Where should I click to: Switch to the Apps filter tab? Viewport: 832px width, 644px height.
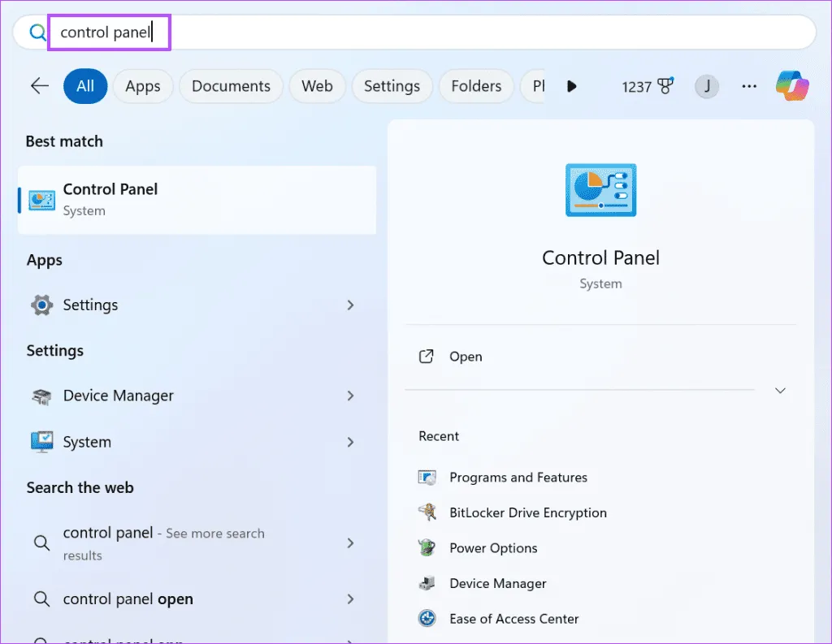tap(143, 86)
